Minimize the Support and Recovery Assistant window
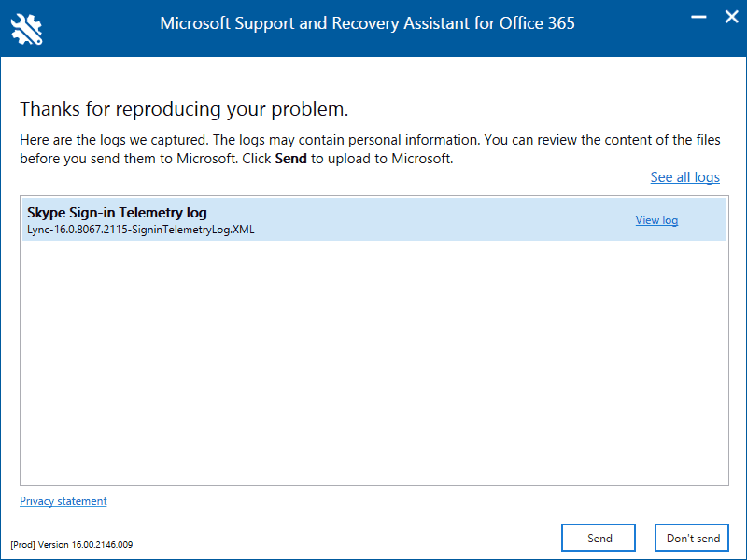This screenshot has width=747, height=560. (698, 17)
